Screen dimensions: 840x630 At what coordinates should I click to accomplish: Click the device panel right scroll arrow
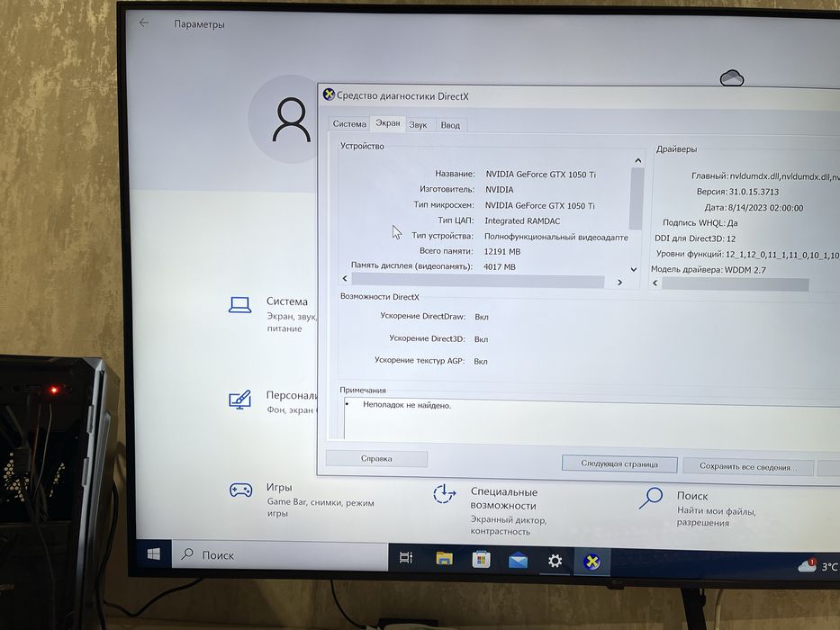click(x=619, y=283)
